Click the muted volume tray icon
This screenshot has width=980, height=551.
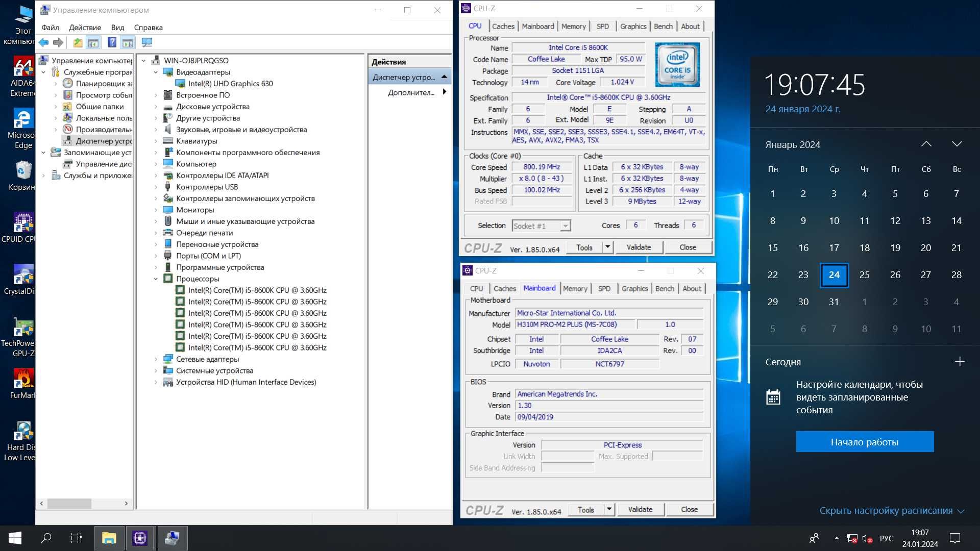867,538
